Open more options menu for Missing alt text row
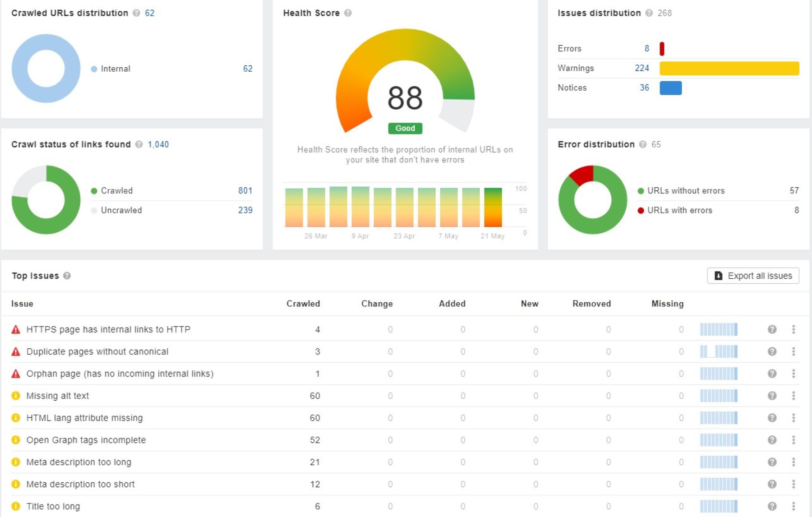 [794, 396]
